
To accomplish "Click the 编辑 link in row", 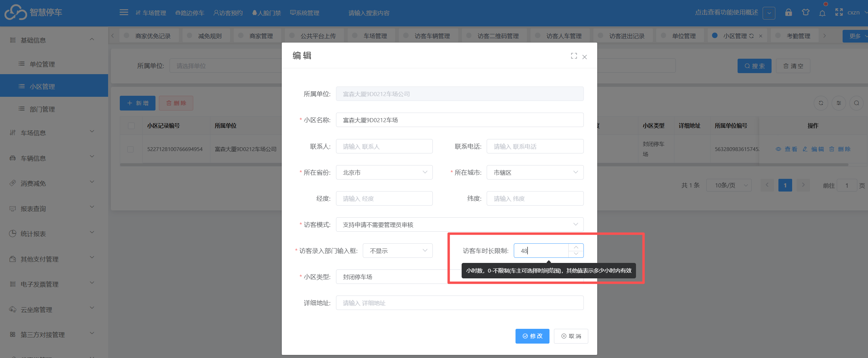I will [x=813, y=149].
